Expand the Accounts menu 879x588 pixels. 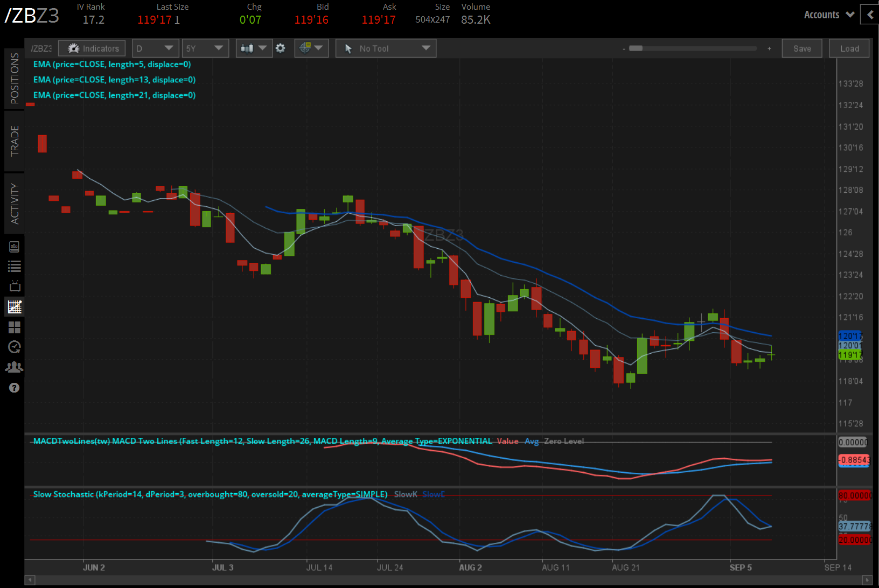pyautogui.click(x=828, y=15)
